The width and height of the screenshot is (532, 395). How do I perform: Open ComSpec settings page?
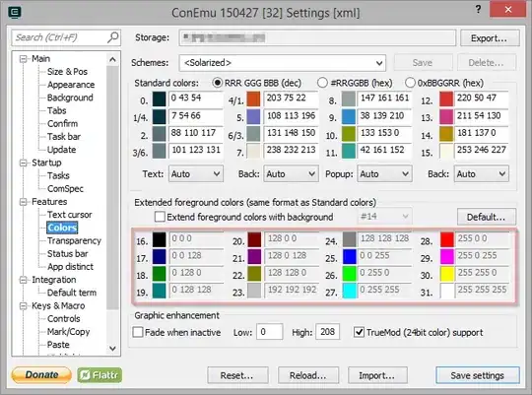pyautogui.click(x=65, y=188)
